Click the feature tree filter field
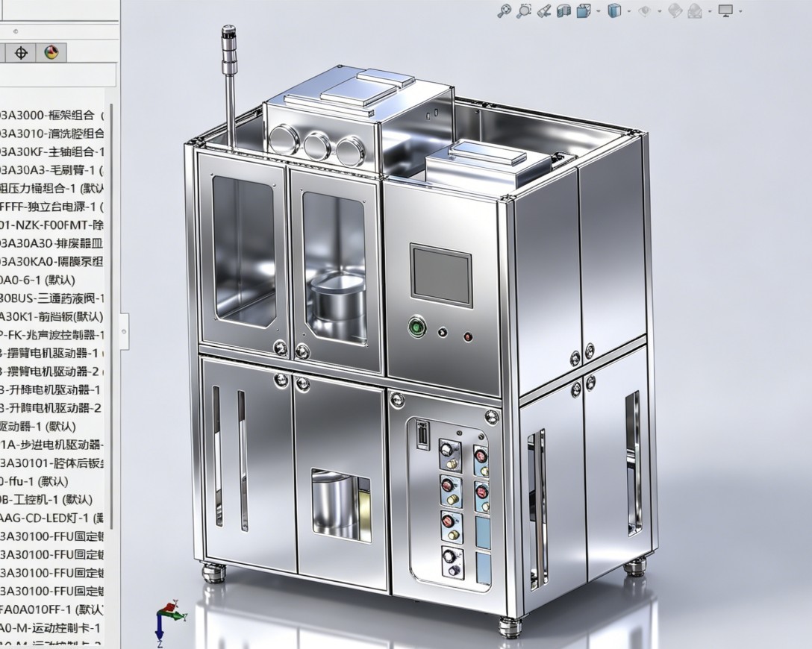This screenshot has width=812, height=649. 58,75
